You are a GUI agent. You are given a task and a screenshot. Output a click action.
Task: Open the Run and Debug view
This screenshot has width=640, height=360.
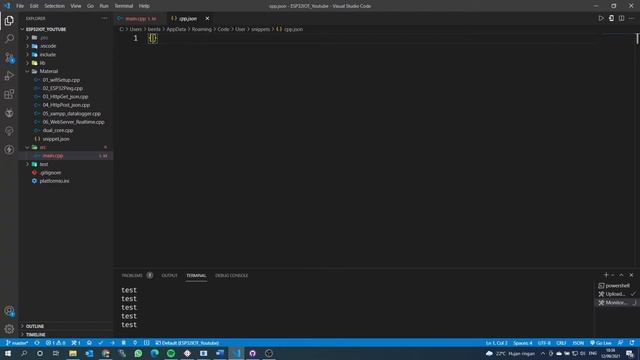(x=9, y=76)
